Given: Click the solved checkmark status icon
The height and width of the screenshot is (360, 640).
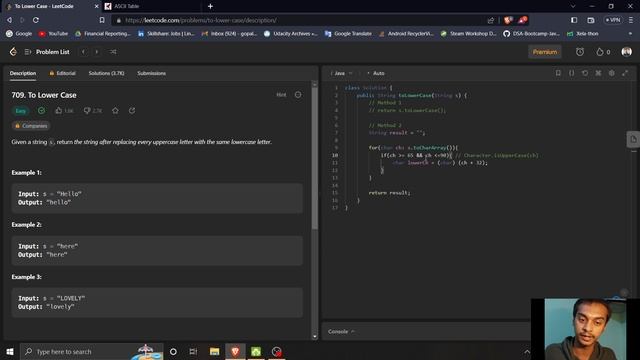Looking at the screenshot, I should click(x=41, y=111).
